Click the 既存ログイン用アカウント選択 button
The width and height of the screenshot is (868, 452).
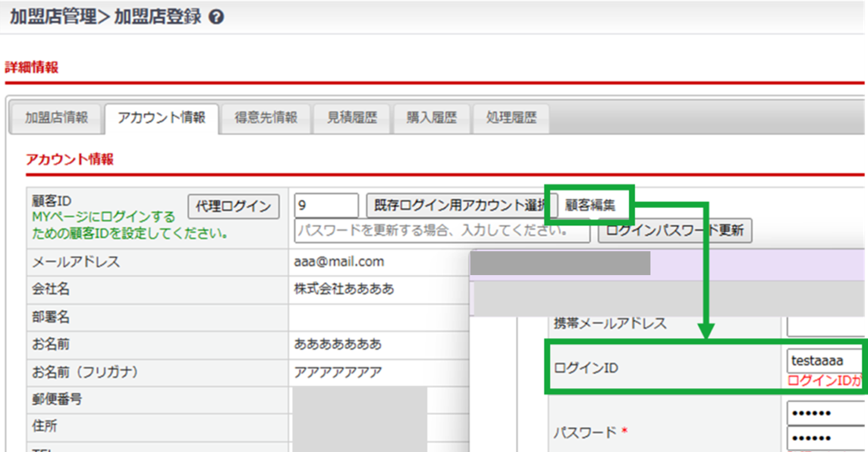(x=461, y=205)
